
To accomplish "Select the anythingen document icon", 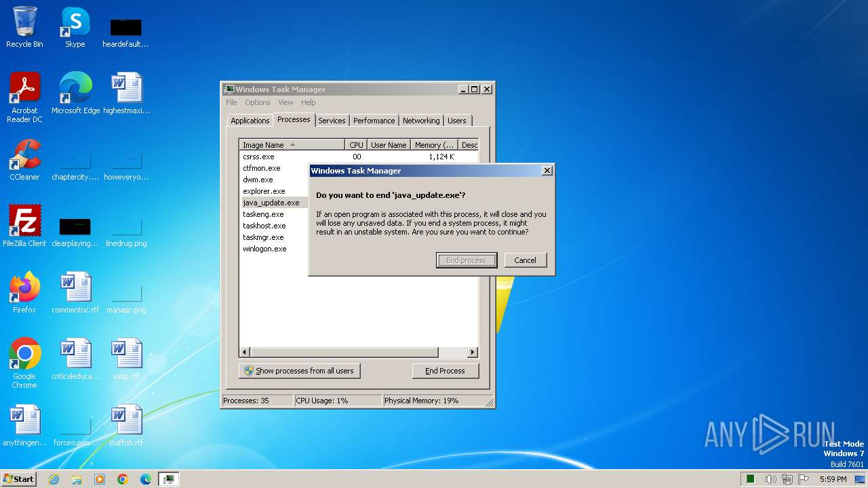I will [x=24, y=425].
